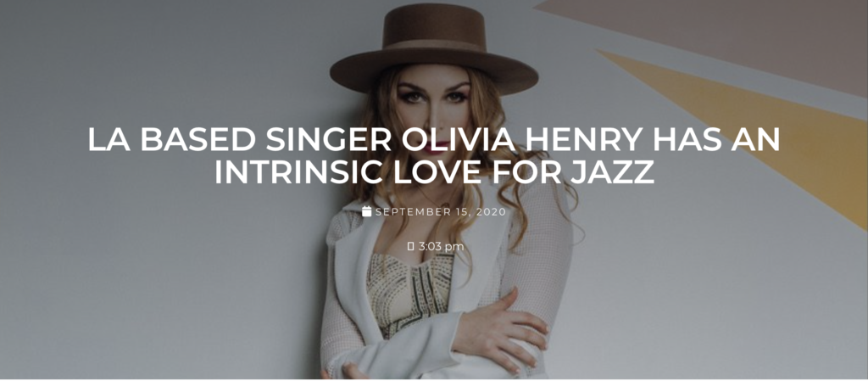Open the September 15, 2020 date link
This screenshot has height=381, width=868.
441,211
